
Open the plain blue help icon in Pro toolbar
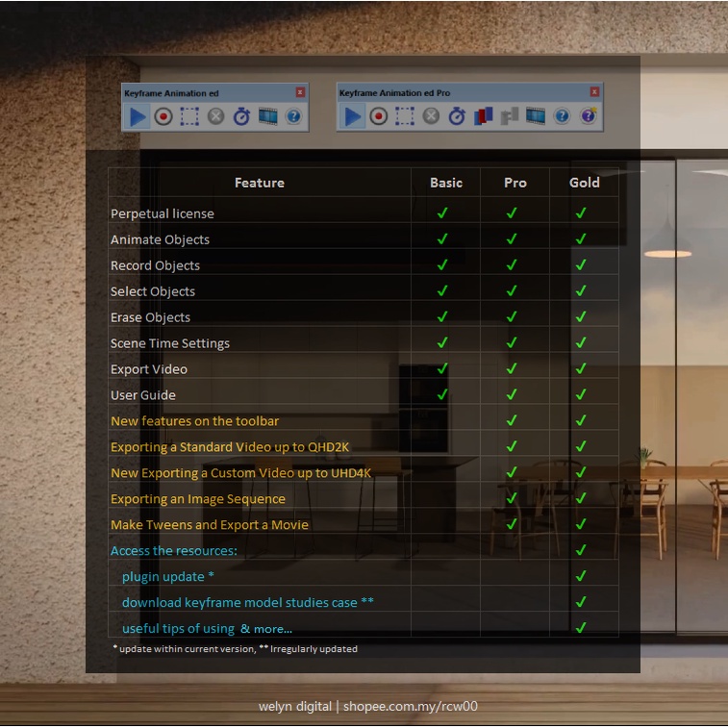coord(562,116)
